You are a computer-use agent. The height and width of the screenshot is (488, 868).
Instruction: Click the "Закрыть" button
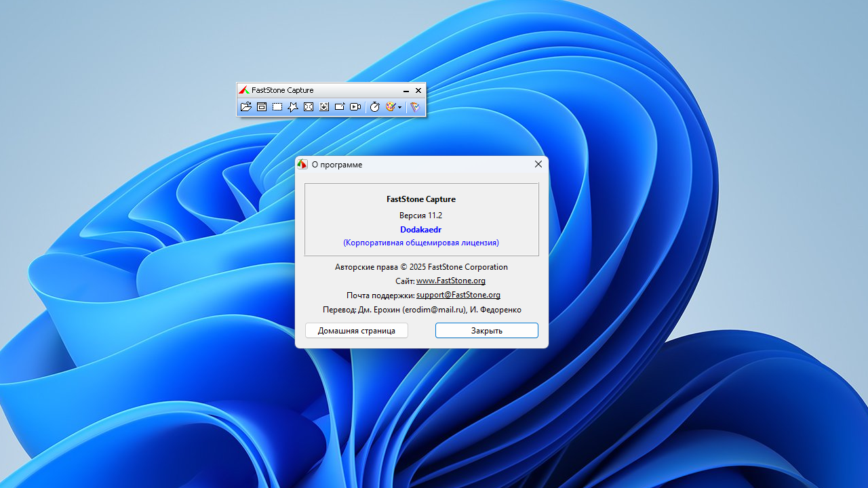(x=487, y=331)
